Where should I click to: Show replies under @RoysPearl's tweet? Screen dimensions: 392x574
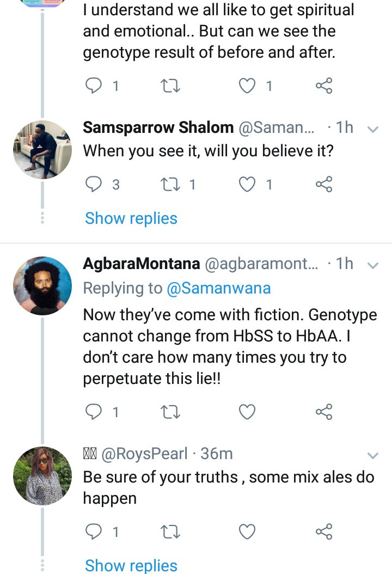[x=131, y=565]
